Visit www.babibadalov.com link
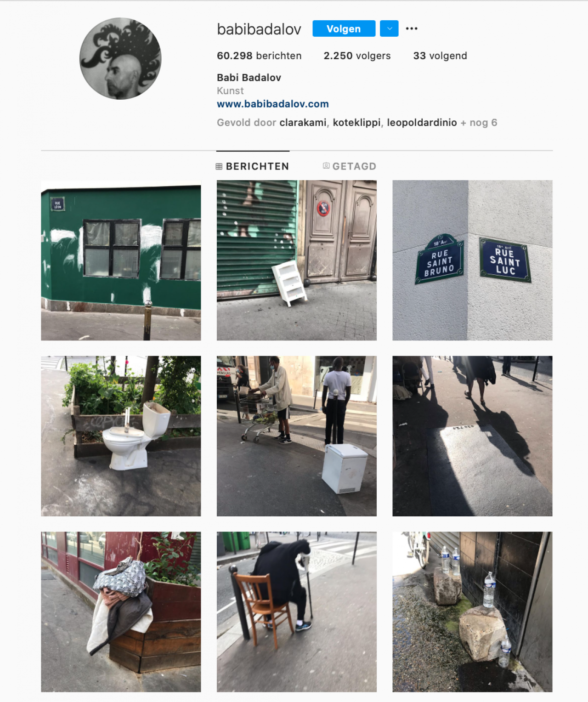 (273, 104)
